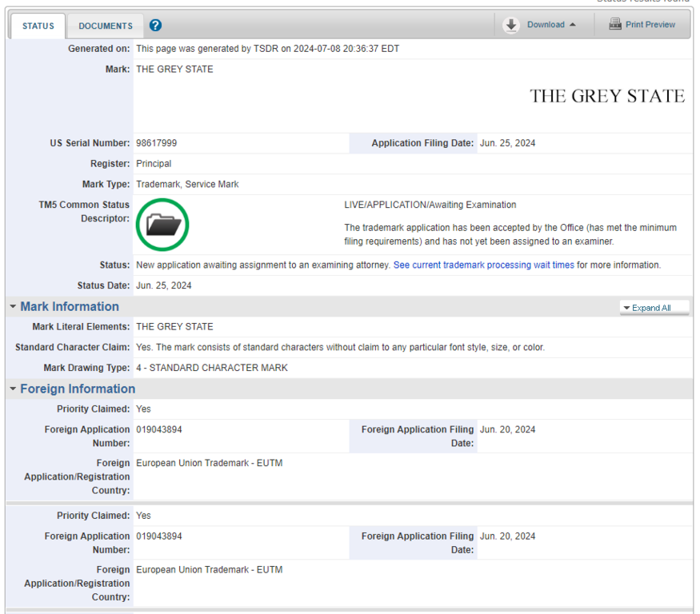This screenshot has height=614, width=700.
Task: Collapse the Foreign Information section
Action: pos(13,389)
